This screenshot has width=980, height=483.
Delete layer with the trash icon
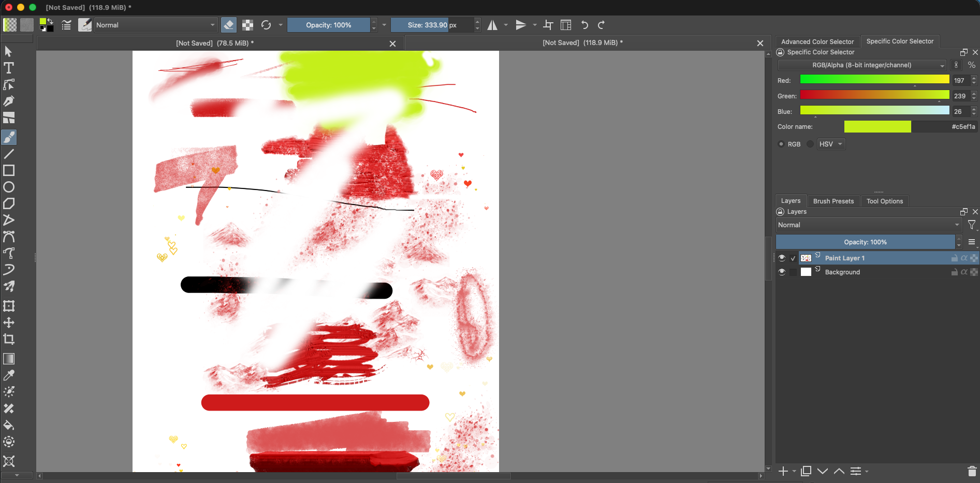point(972,471)
